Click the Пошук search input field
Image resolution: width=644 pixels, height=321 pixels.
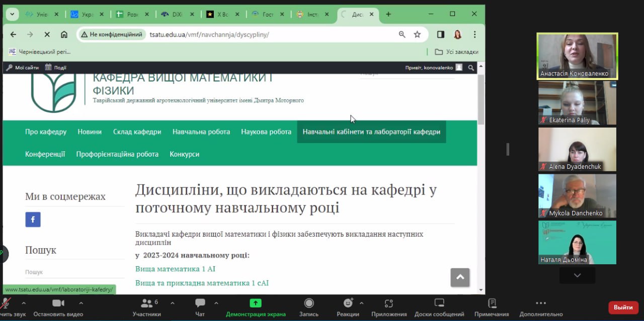74,272
